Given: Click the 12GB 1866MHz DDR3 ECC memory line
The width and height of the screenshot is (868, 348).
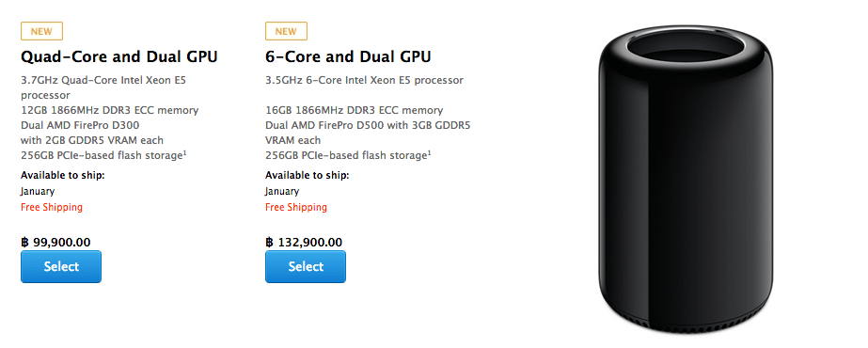Looking at the screenshot, I should point(110,110).
